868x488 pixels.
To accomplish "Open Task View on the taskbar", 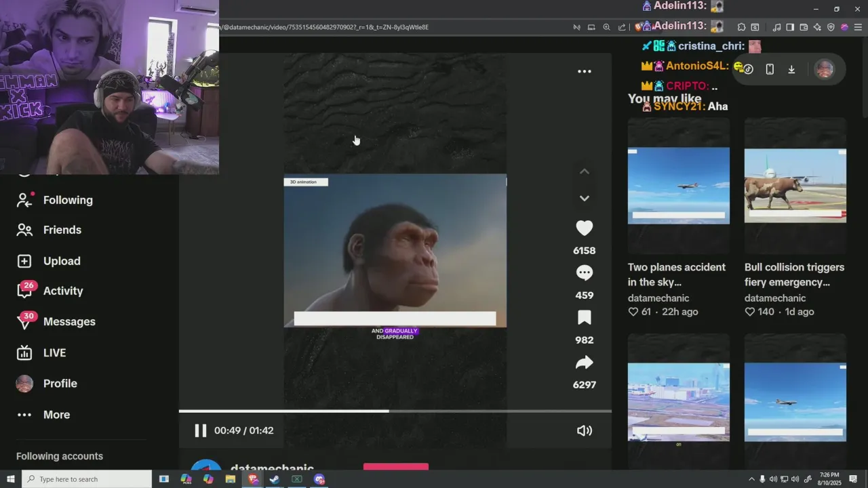I will [163, 479].
